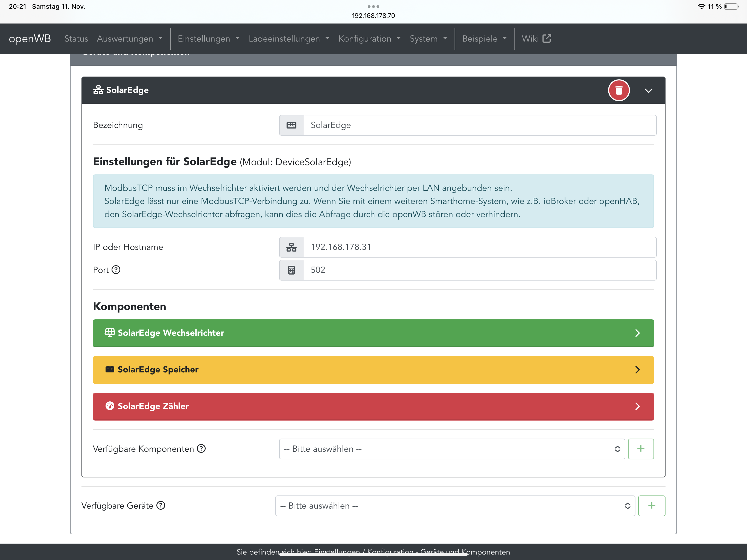The height and width of the screenshot is (560, 747).
Task: Collapse the SolarEdge device panel chevron
Action: tap(648, 91)
